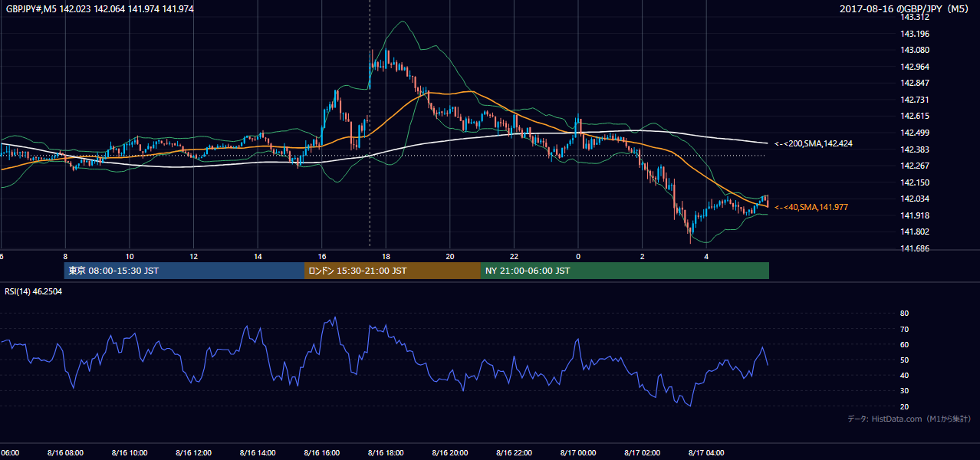Click price axis value 142.383
Image resolution: width=980 pixels, height=460 pixels.
914,149
